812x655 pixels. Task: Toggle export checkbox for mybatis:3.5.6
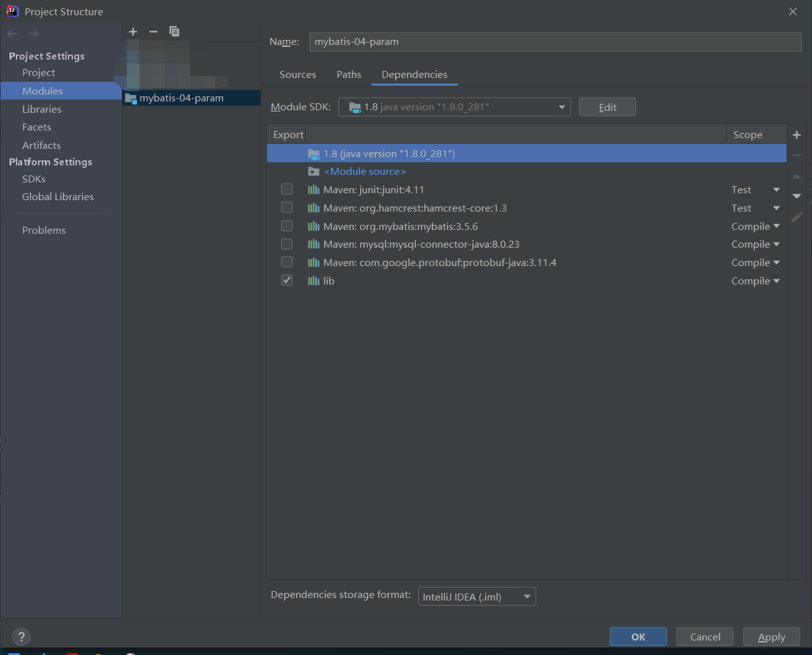coord(287,226)
